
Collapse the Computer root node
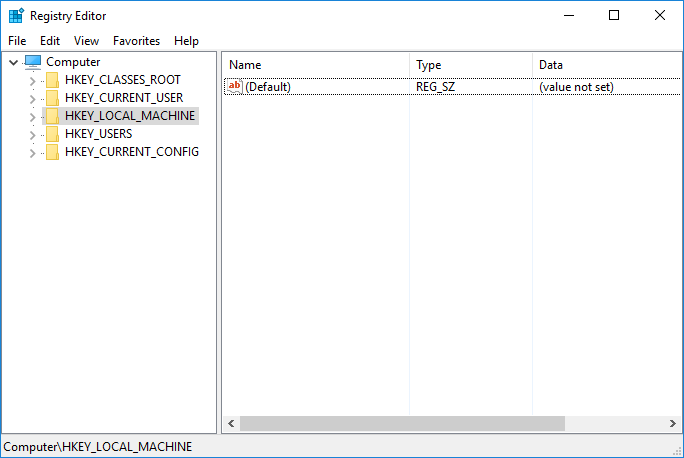(14, 62)
